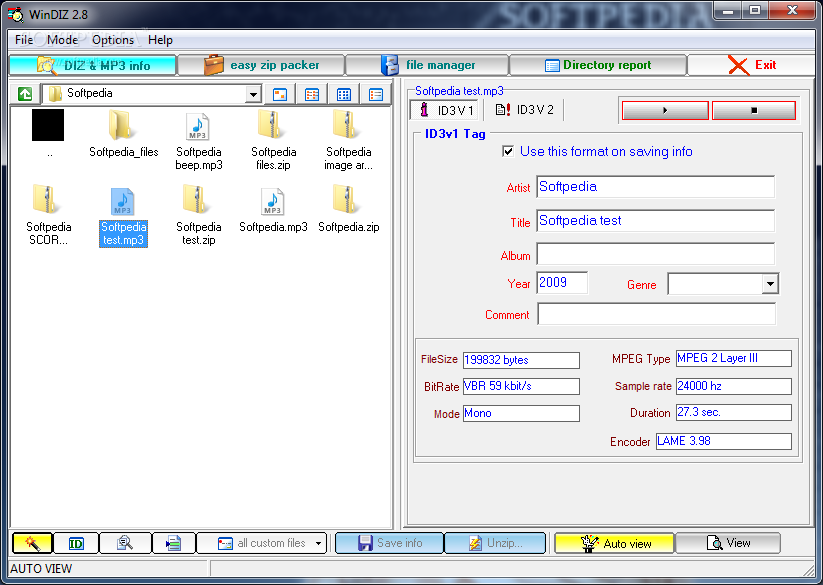Click the Year field showing 2009
823x585 pixels.
click(x=562, y=283)
